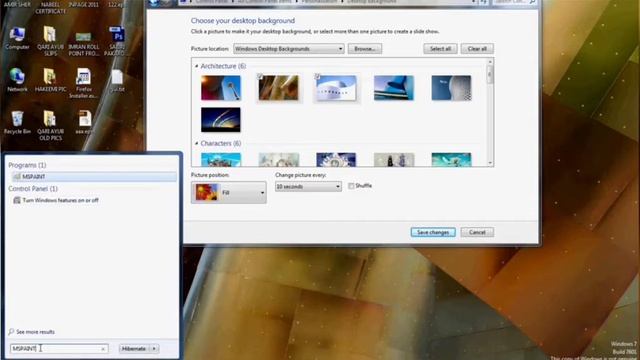This screenshot has height=360, width=640.
Task: Open the Computer desktop icon
Action: pos(17,38)
